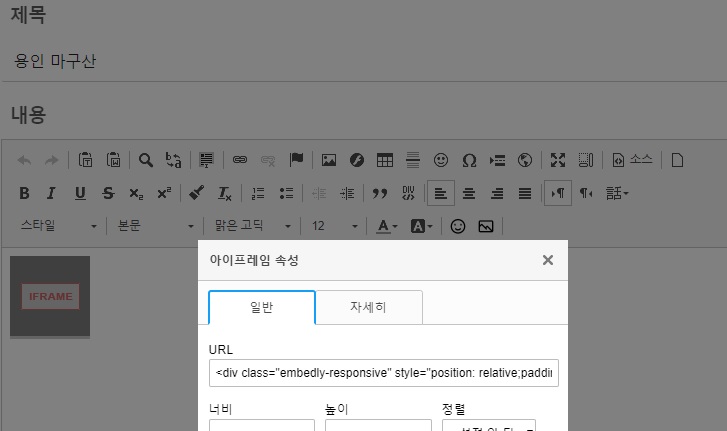727x431 pixels.
Task: Open the text color picker
Action: click(x=386, y=226)
